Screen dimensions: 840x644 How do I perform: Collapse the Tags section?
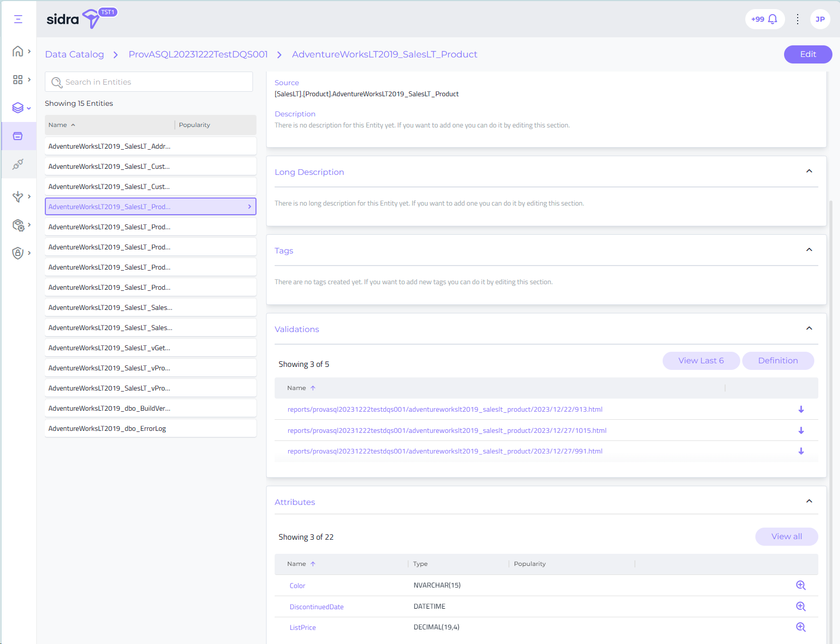[x=809, y=250]
